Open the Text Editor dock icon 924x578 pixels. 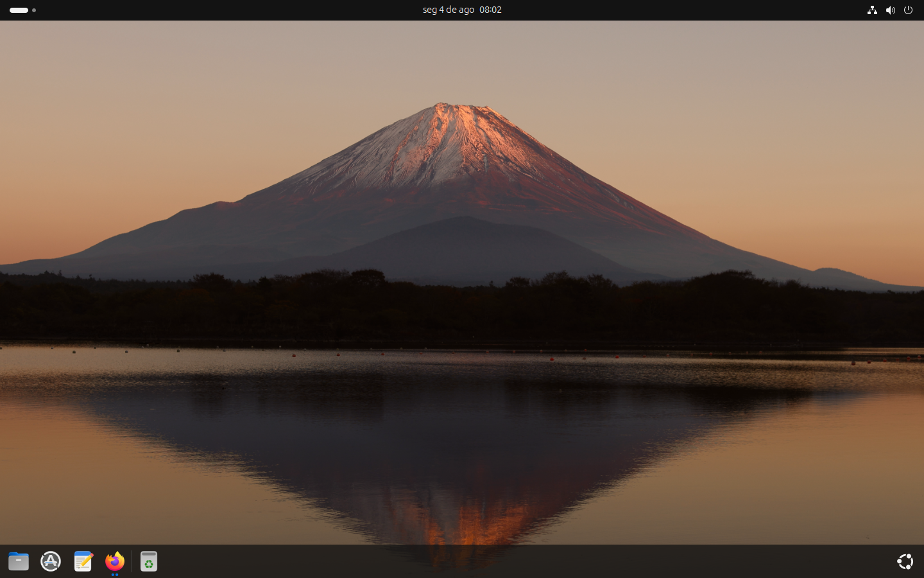coord(83,561)
